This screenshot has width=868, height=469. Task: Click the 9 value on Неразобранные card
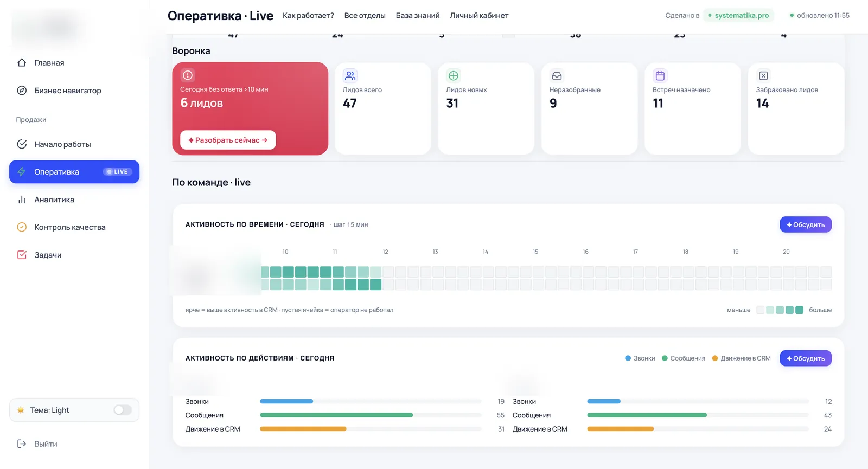[x=553, y=103]
